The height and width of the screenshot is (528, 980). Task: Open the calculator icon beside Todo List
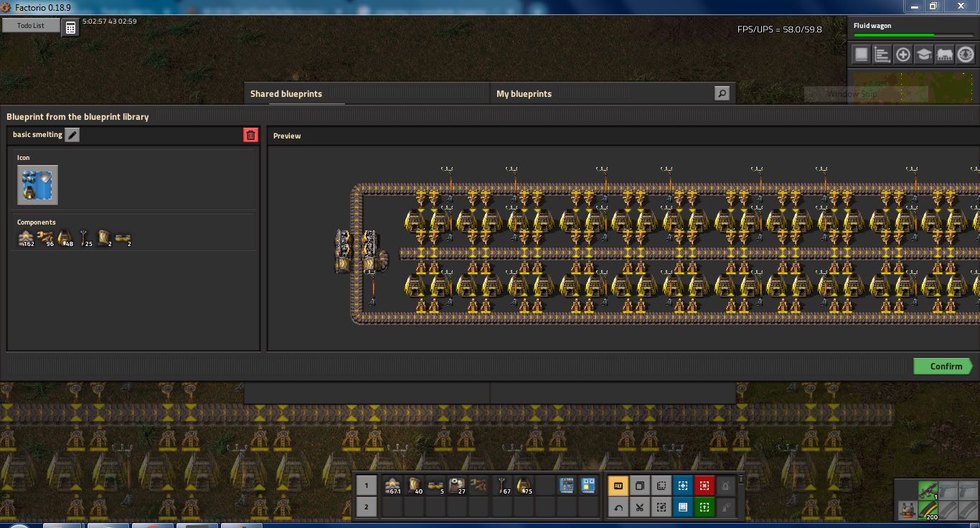pos(70,27)
